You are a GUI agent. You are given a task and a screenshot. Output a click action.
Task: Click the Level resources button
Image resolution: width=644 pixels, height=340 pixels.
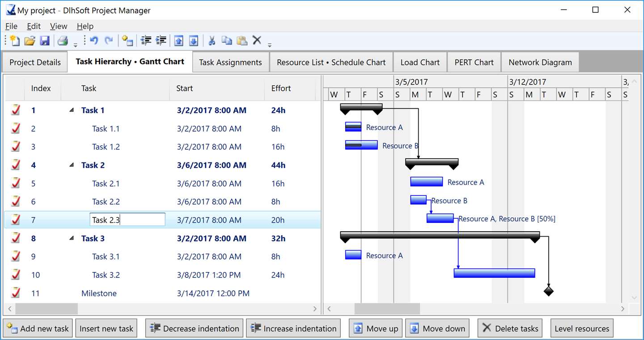pos(582,328)
